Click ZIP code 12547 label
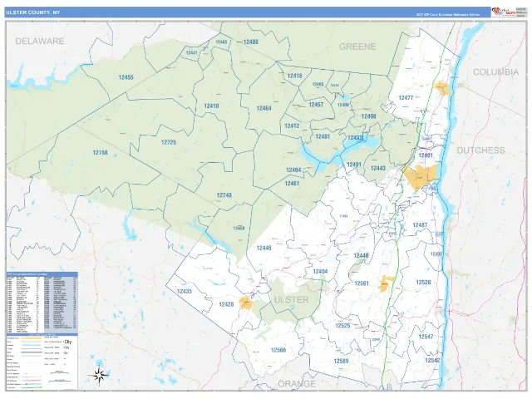This screenshot has width=532, height=399. click(426, 336)
